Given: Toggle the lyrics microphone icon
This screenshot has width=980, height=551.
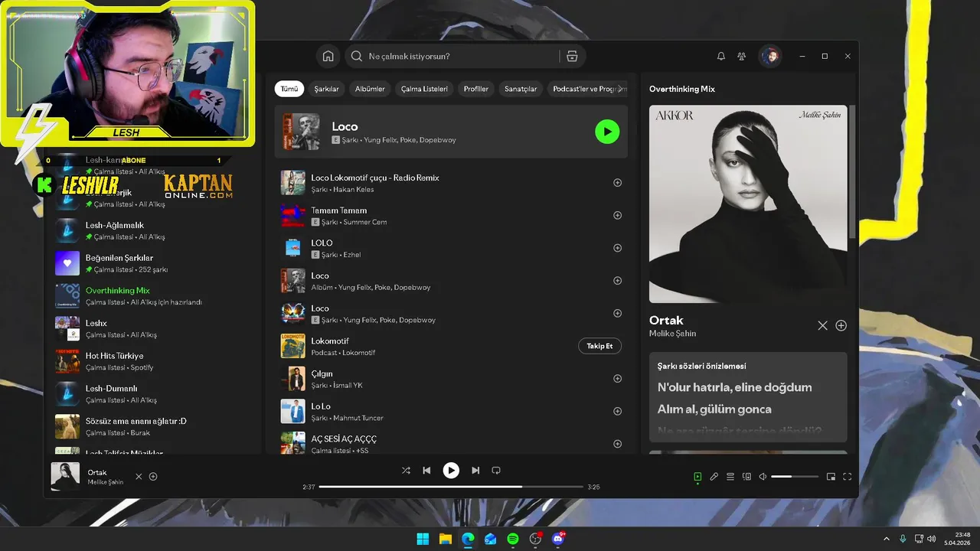Looking at the screenshot, I should [714, 477].
